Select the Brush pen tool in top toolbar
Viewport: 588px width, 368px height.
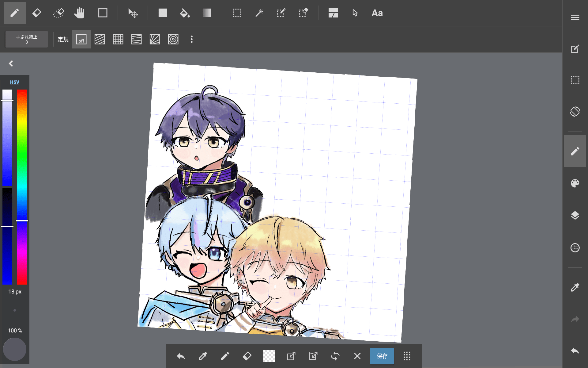[x=14, y=13]
